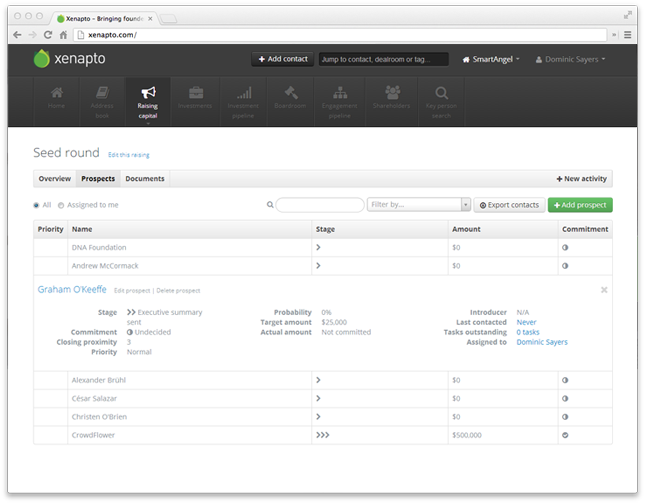Image resolution: width=645 pixels, height=504 pixels.
Task: Focus the prospects search input
Action: [320, 204]
